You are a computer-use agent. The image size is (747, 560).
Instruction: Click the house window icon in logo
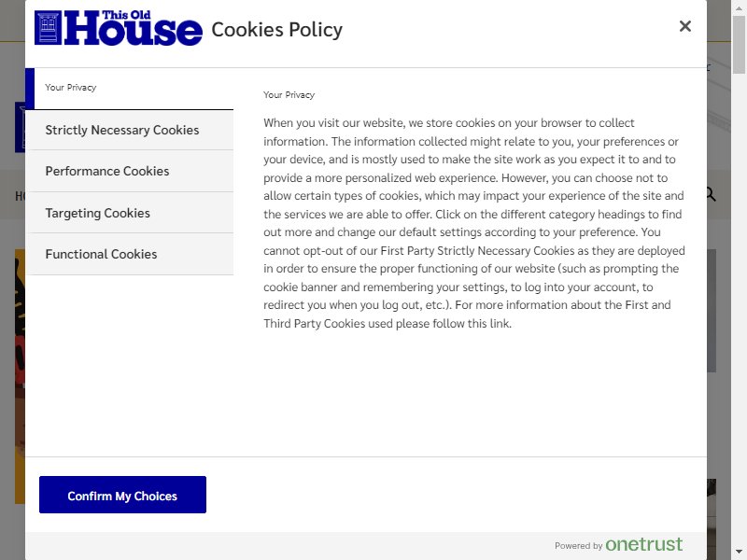[49, 28]
